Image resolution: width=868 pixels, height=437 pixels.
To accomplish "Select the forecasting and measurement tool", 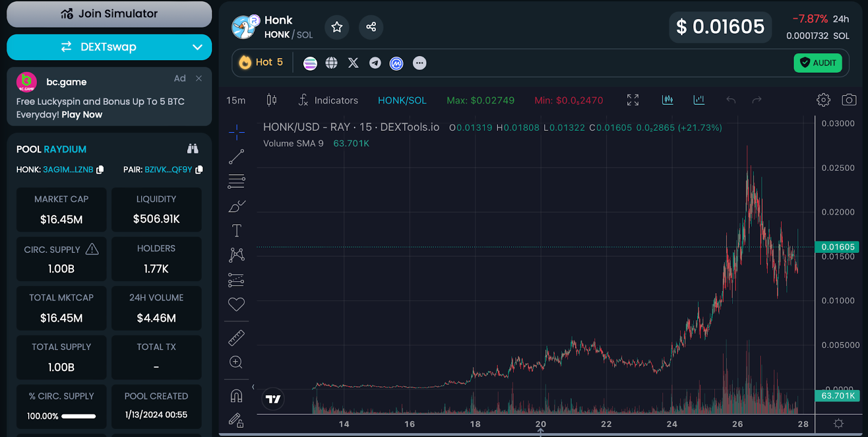I will pos(237,280).
